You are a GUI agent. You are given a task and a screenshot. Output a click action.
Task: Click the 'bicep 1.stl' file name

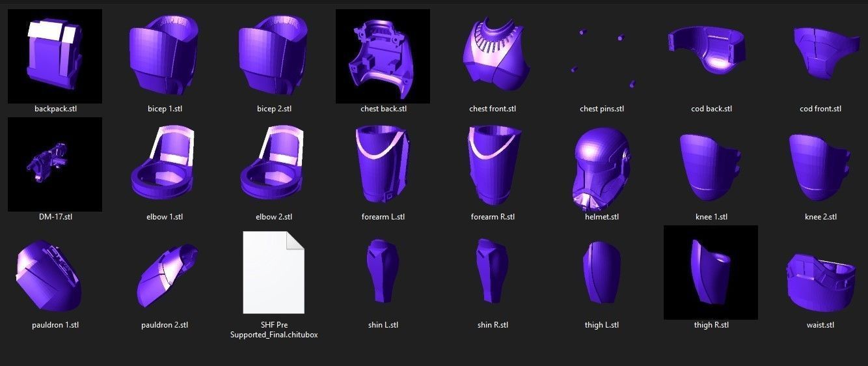tap(165, 109)
